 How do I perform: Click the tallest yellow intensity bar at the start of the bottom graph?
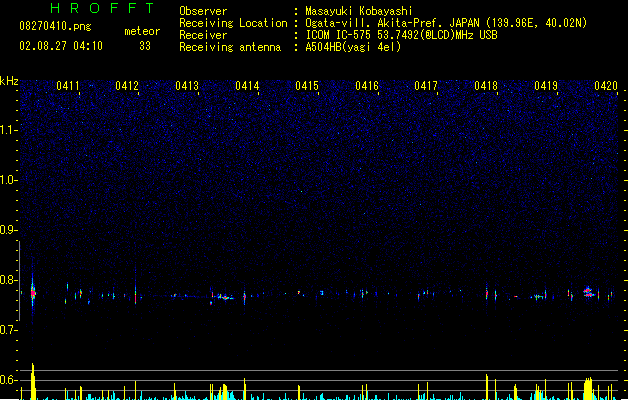pyautogui.click(x=33, y=382)
